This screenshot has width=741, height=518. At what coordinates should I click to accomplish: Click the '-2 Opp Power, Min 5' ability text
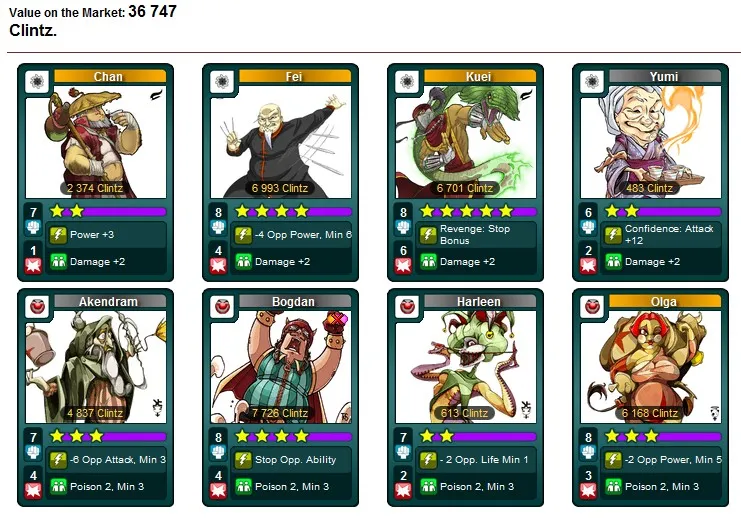(x=673, y=459)
